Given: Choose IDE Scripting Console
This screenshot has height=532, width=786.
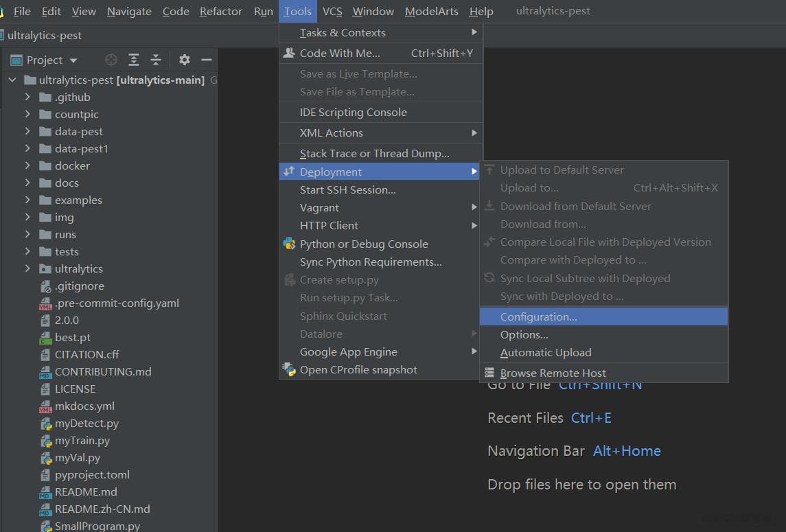Looking at the screenshot, I should click(381, 113).
